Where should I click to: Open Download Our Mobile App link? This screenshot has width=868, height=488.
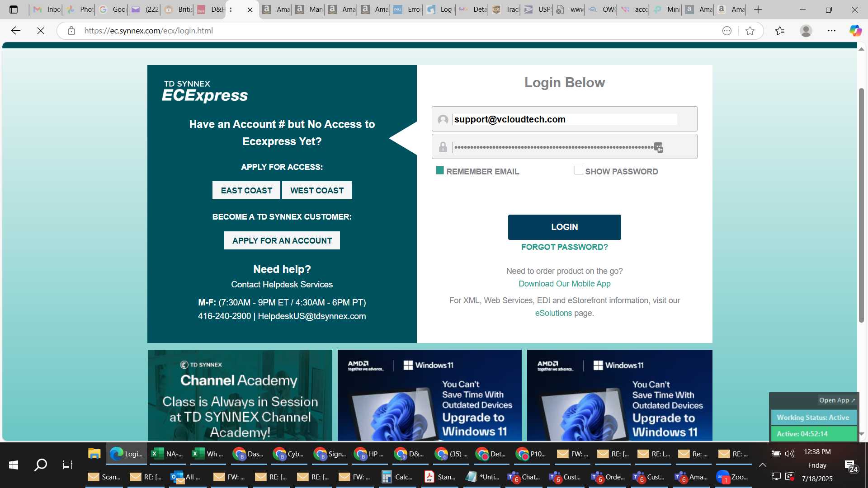pos(564,284)
